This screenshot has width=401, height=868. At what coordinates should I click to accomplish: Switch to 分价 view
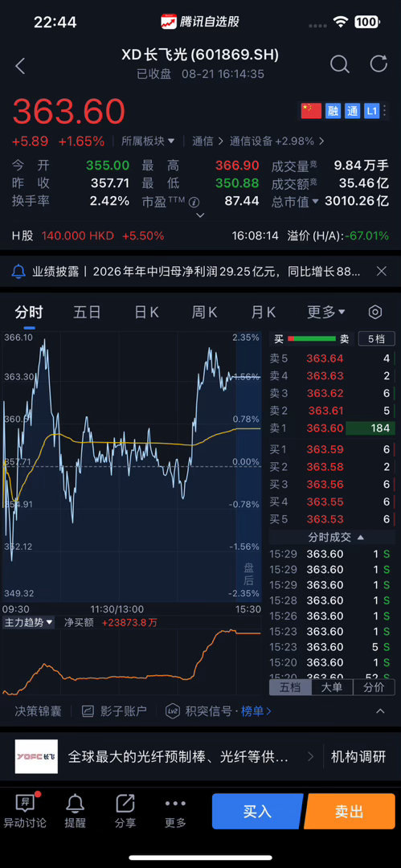click(x=374, y=687)
